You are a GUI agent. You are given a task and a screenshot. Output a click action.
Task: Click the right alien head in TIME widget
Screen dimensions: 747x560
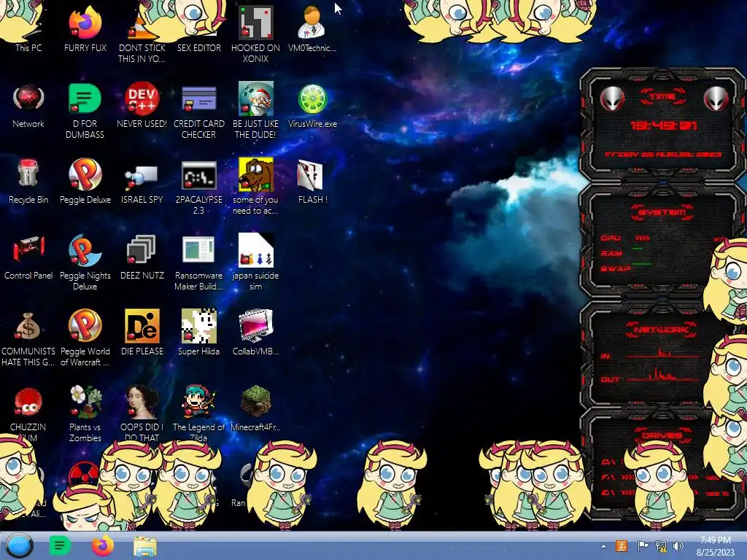pyautogui.click(x=716, y=98)
